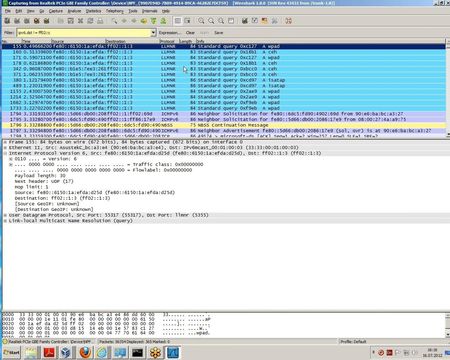This screenshot has height=360, width=450.
Task: Click Profile: Default in status bar
Action: point(353,341)
